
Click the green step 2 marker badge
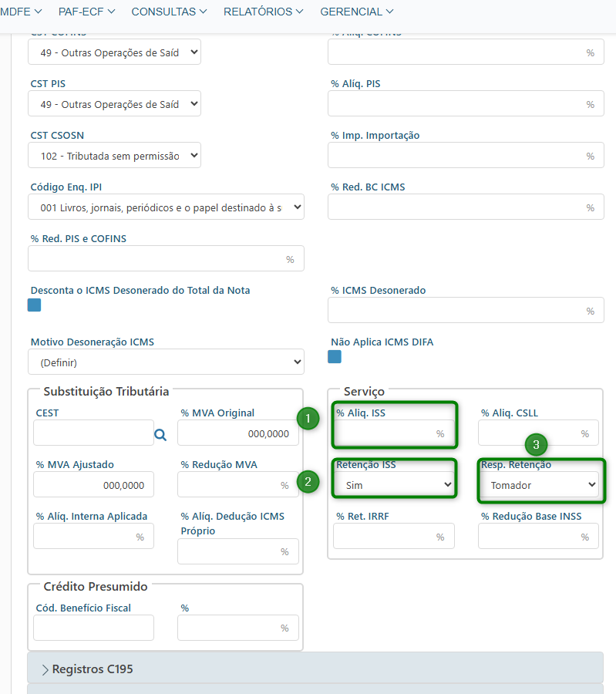click(x=308, y=482)
